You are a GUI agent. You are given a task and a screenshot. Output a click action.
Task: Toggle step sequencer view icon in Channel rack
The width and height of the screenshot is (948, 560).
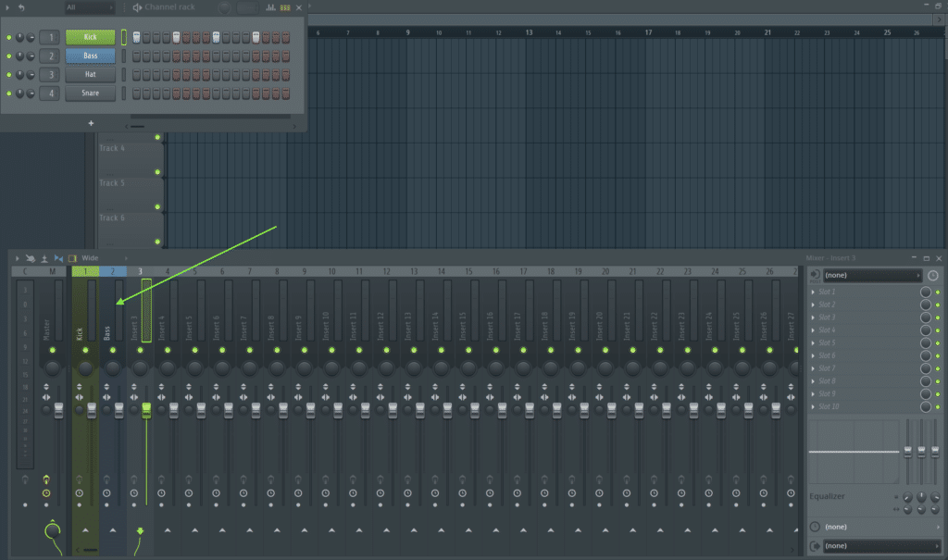(285, 7)
